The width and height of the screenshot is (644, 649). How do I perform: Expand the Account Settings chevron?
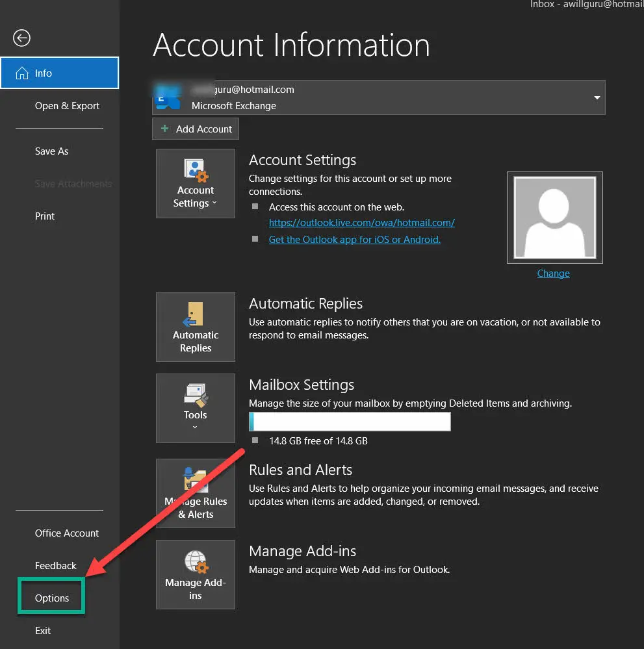(214, 203)
